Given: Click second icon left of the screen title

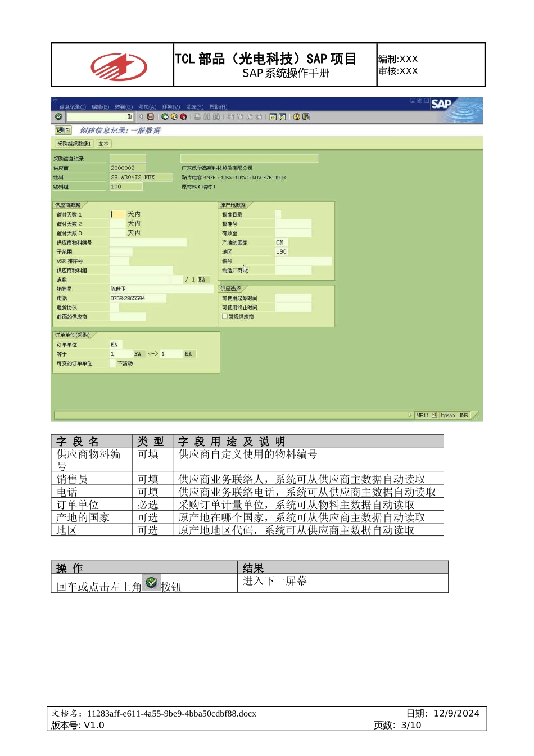Looking at the screenshot, I should click(x=67, y=130).
